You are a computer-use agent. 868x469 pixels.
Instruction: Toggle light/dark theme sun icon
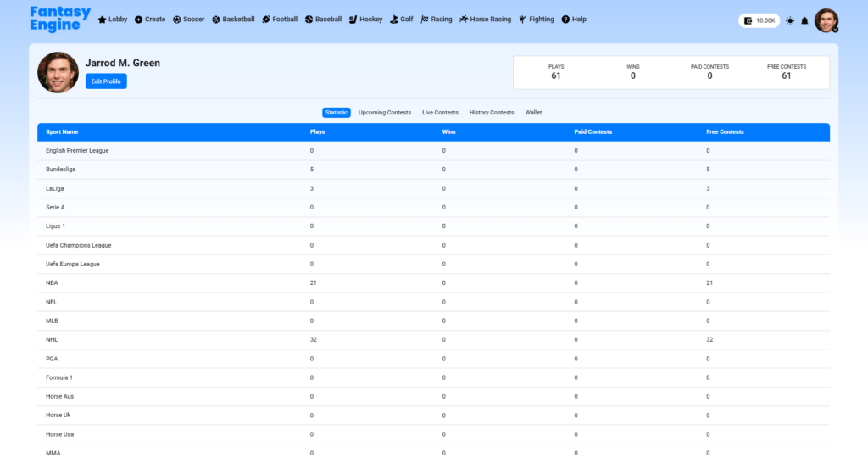click(790, 20)
